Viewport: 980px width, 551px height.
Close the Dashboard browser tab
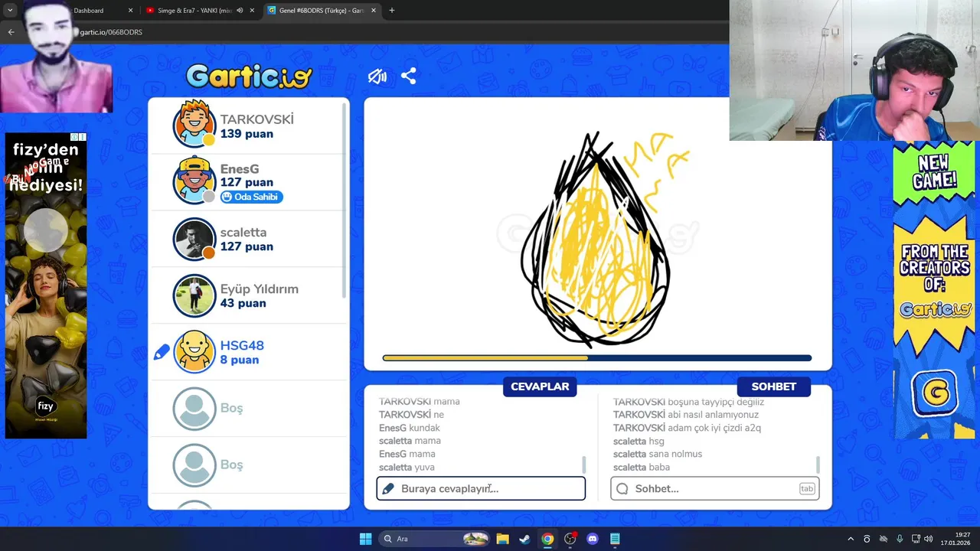click(x=130, y=11)
